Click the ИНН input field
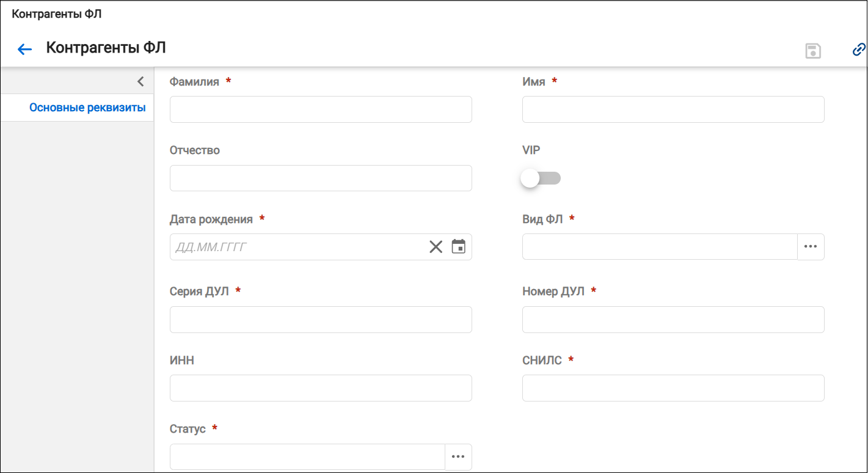868x473 pixels. [321, 388]
